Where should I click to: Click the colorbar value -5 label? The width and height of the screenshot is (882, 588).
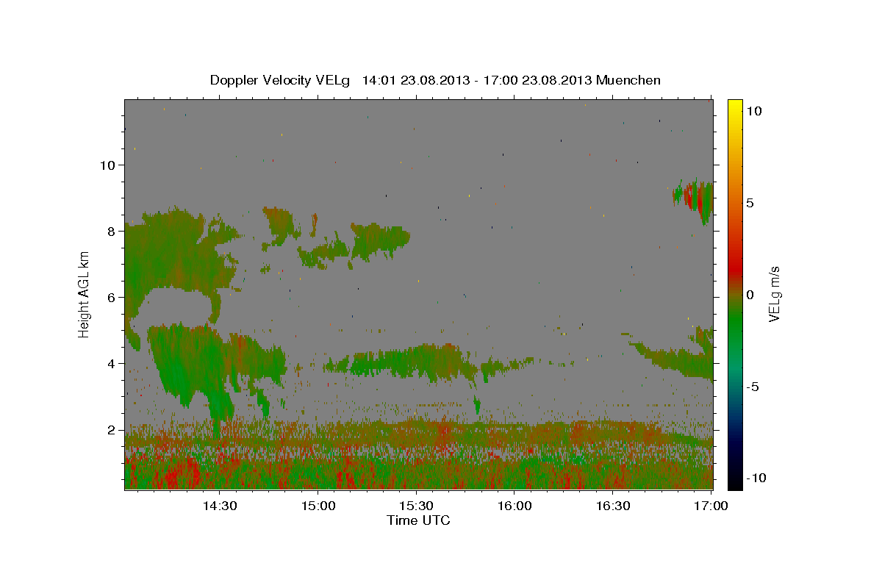[x=753, y=387]
